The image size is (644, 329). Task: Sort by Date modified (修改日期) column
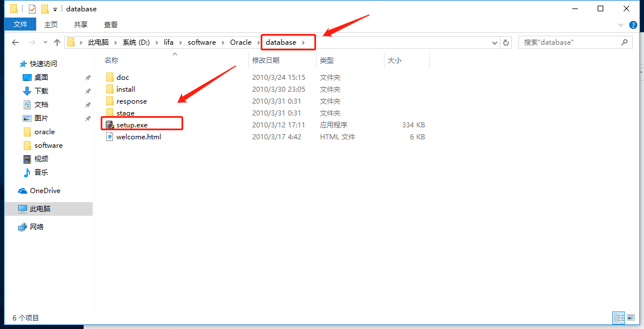(x=266, y=61)
